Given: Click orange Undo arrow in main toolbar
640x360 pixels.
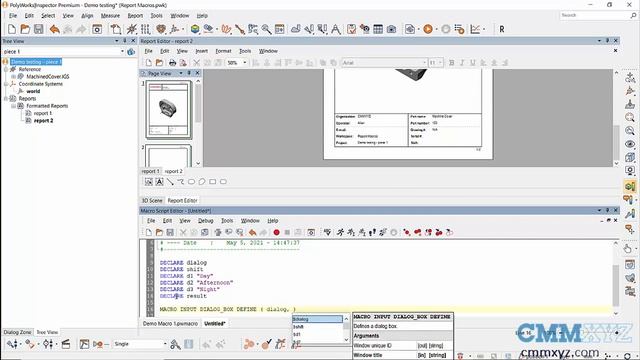Looking at the screenshot, I should coord(54,29).
